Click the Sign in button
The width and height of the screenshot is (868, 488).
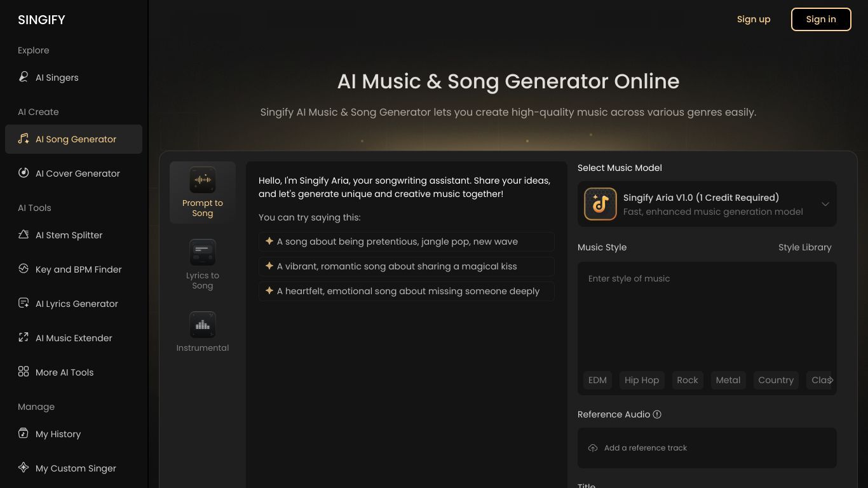[x=821, y=19]
